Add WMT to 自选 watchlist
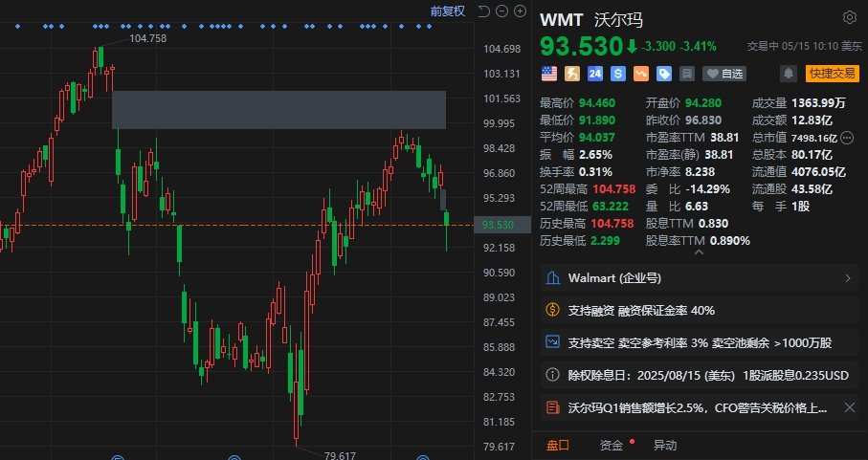 [x=724, y=74]
